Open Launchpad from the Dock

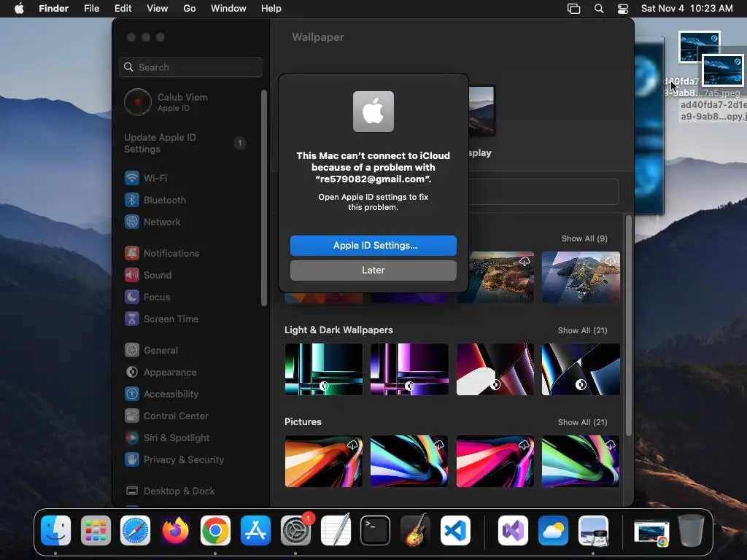pyautogui.click(x=96, y=531)
